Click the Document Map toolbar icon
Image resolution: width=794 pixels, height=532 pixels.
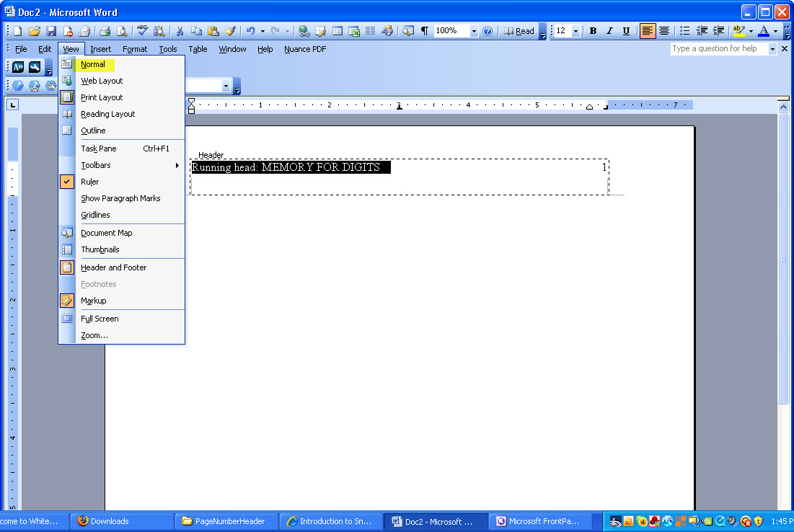click(408, 31)
